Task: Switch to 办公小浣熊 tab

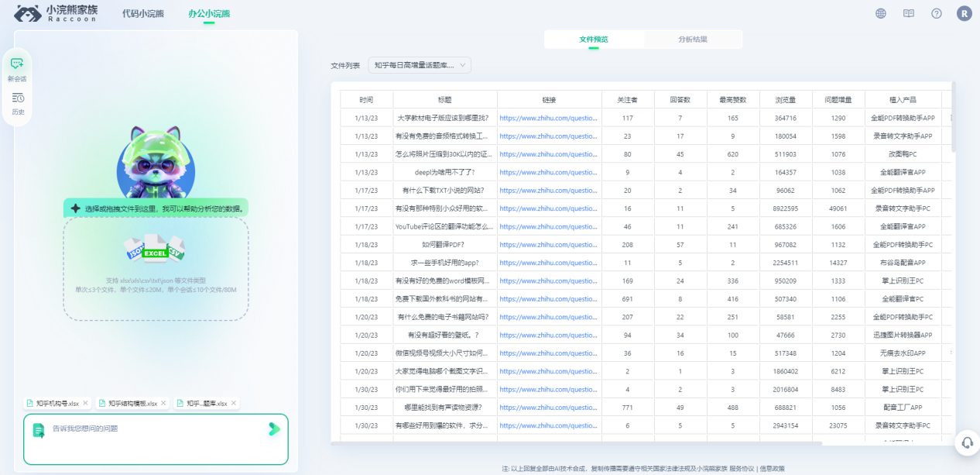Action: click(x=209, y=13)
